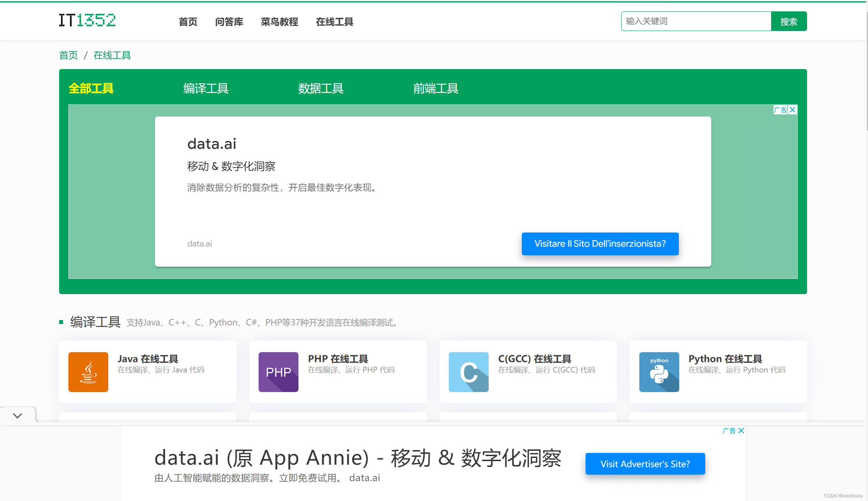Open C(GCC) 在线工具 title link
This screenshot has height=501, width=868.
point(535,359)
